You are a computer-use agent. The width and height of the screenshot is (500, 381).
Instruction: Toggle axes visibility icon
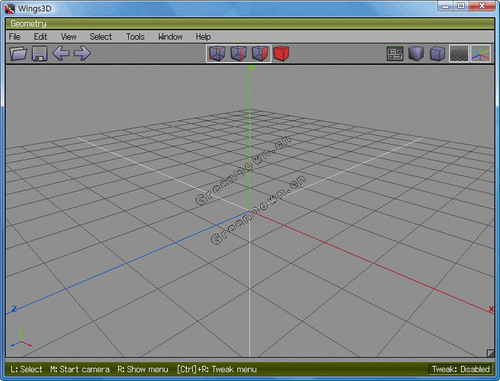480,54
